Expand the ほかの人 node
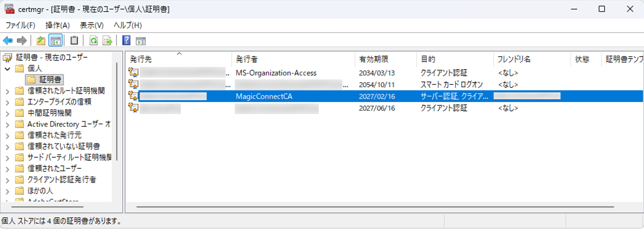The height and width of the screenshot is (229, 644). [x=7, y=191]
